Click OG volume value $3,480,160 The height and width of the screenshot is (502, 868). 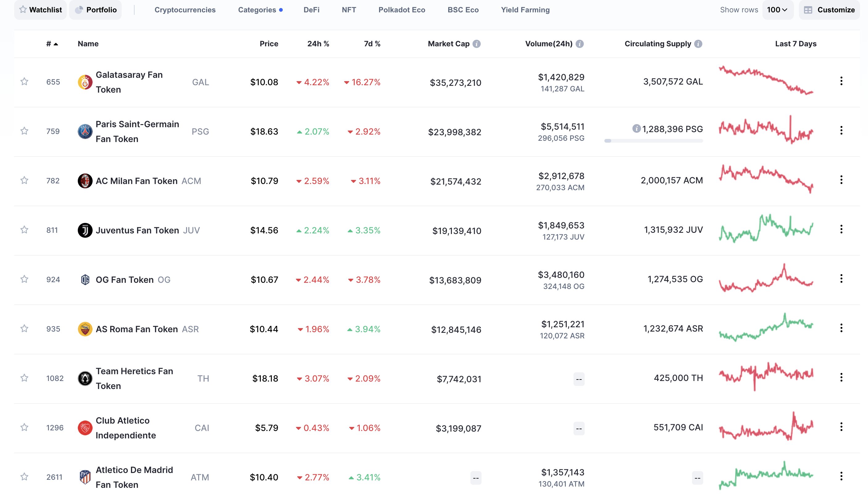click(x=561, y=274)
